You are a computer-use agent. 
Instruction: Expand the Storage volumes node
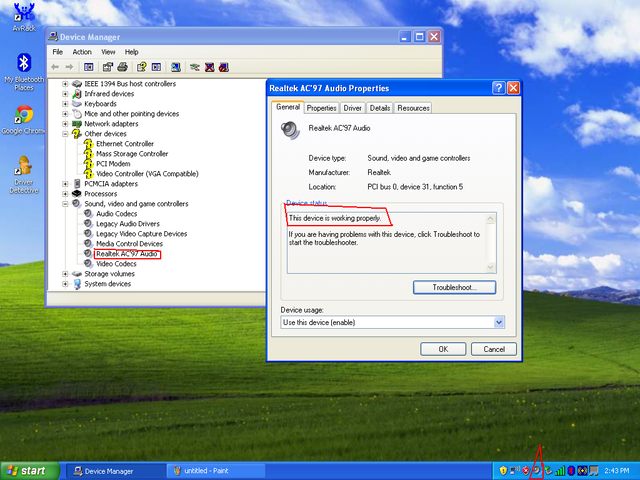coord(65,274)
